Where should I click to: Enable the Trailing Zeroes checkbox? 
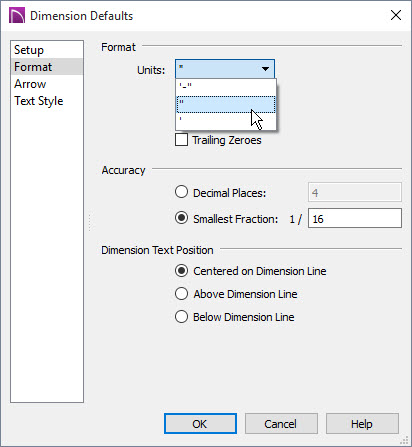[x=181, y=140]
